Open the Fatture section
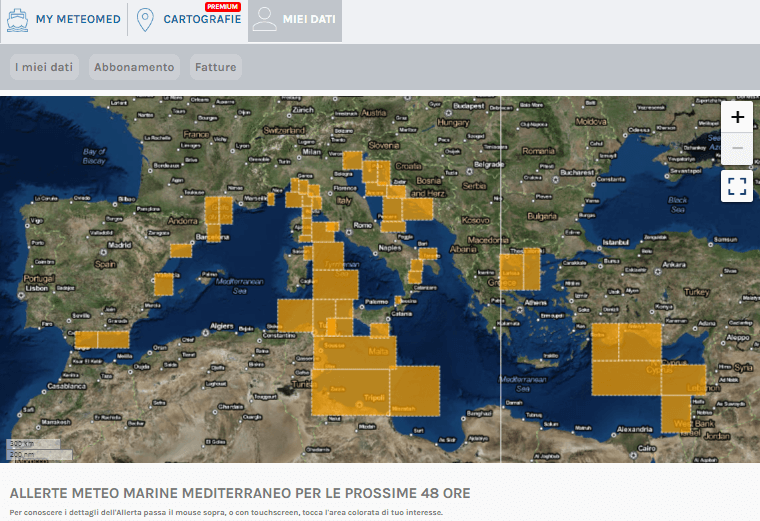The width and height of the screenshot is (760, 521). click(x=216, y=67)
